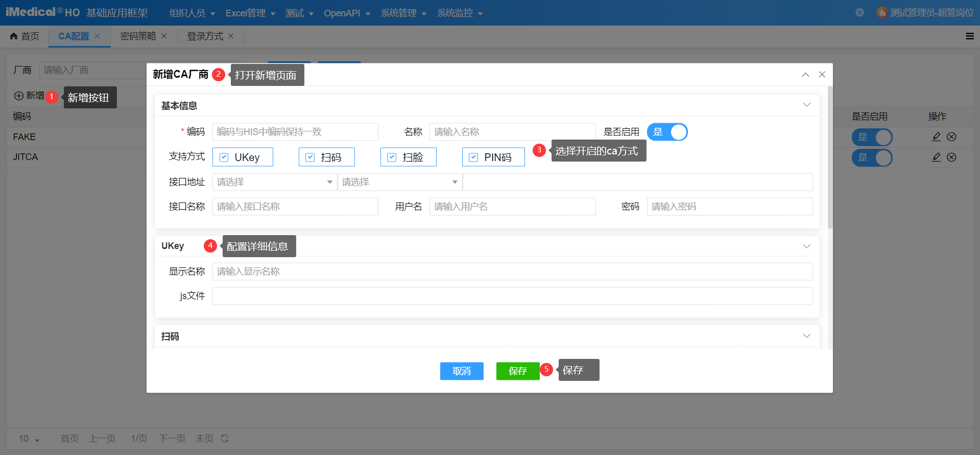Open the first 接口地址 dropdown

tap(275, 182)
